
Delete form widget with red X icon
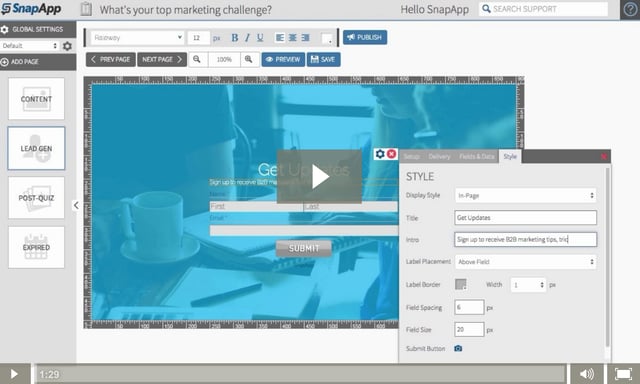[391, 154]
